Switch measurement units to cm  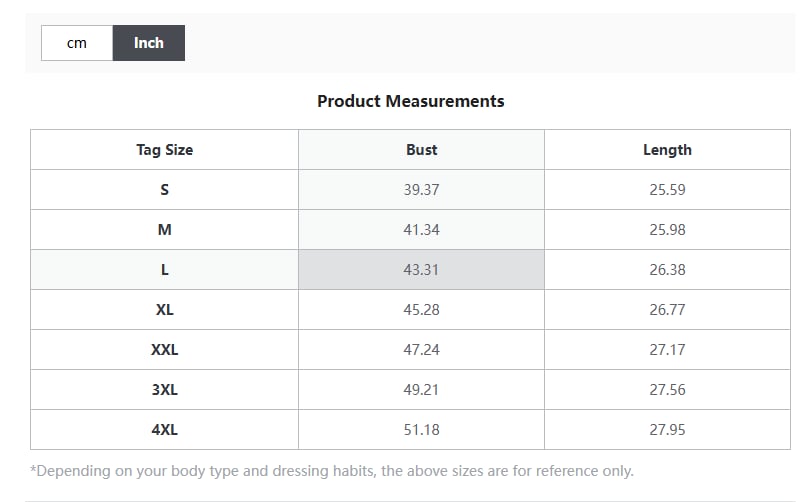tap(77, 43)
